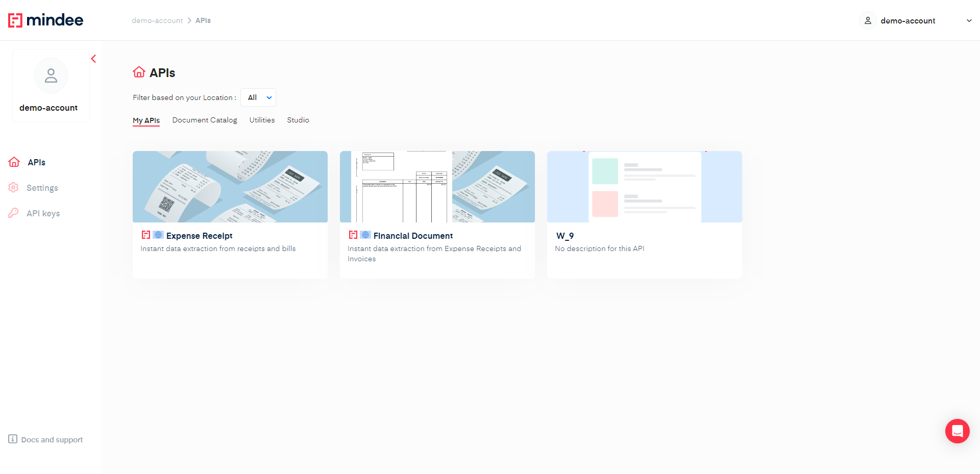This screenshot has width=980, height=474.
Task: Open Settings in the sidebar
Action: click(42, 188)
